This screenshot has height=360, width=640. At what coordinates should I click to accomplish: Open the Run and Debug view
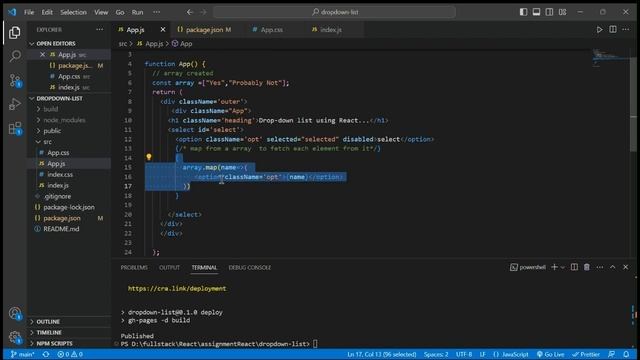coord(15,104)
